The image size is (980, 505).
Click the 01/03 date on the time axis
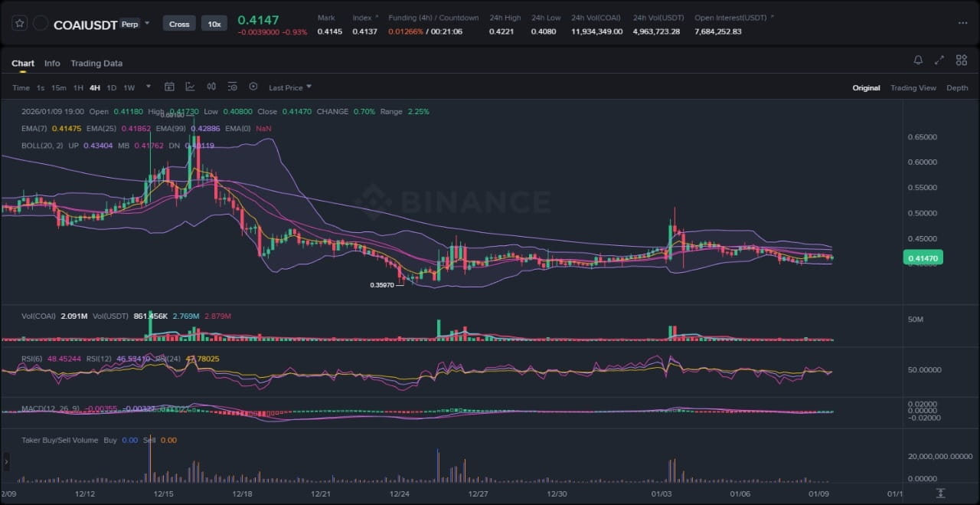[662, 494]
